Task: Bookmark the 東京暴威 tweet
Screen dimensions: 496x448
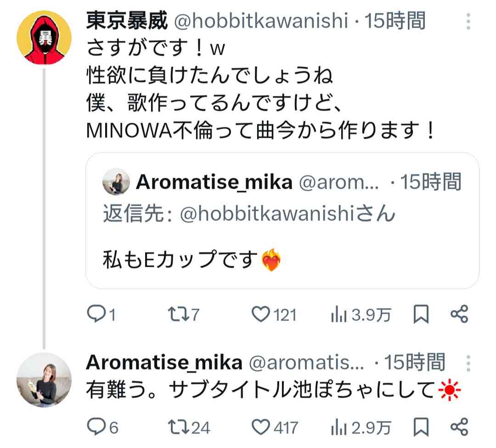Action: pos(419,315)
